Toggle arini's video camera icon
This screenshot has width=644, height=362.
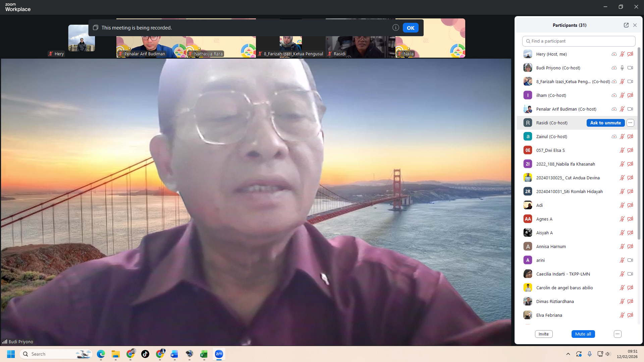click(630, 260)
